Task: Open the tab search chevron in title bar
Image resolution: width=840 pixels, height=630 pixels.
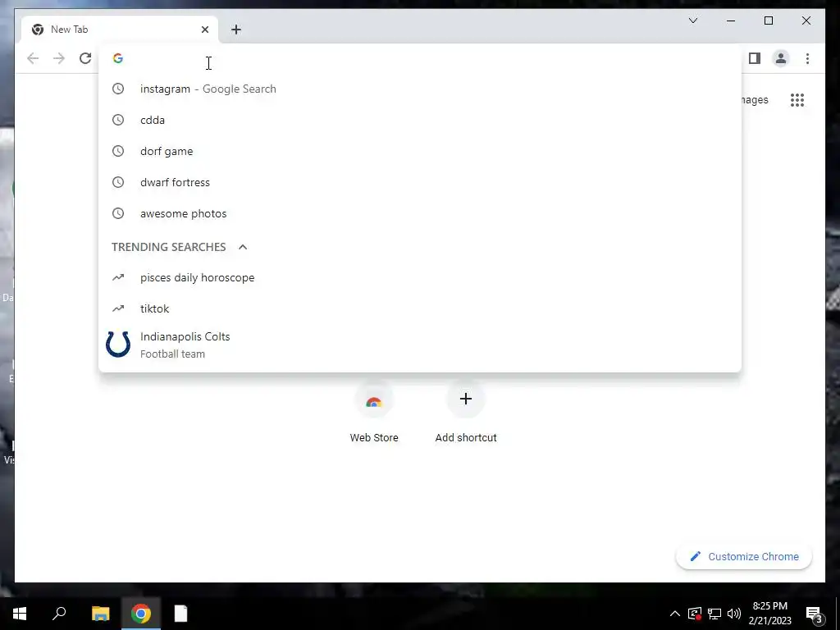Action: [x=693, y=21]
